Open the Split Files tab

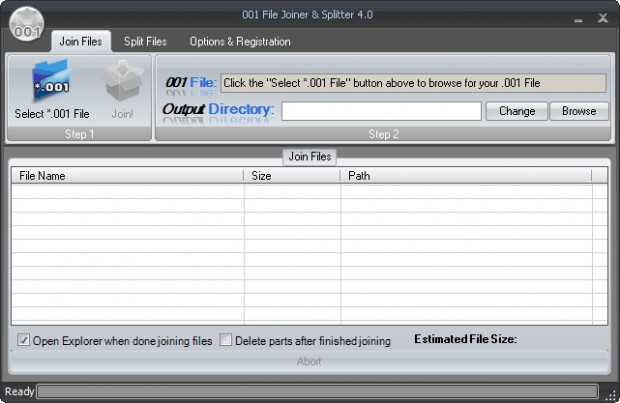[x=145, y=42]
